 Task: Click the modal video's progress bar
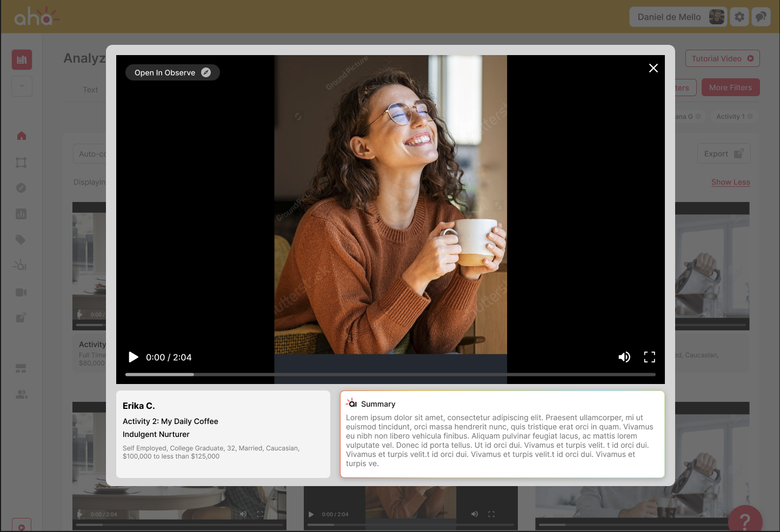(390, 374)
